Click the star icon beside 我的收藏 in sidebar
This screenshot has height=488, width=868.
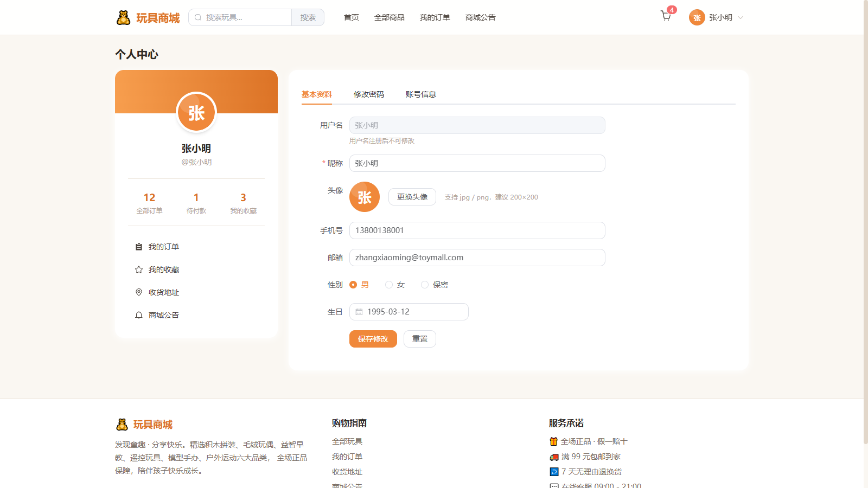pos(139,269)
